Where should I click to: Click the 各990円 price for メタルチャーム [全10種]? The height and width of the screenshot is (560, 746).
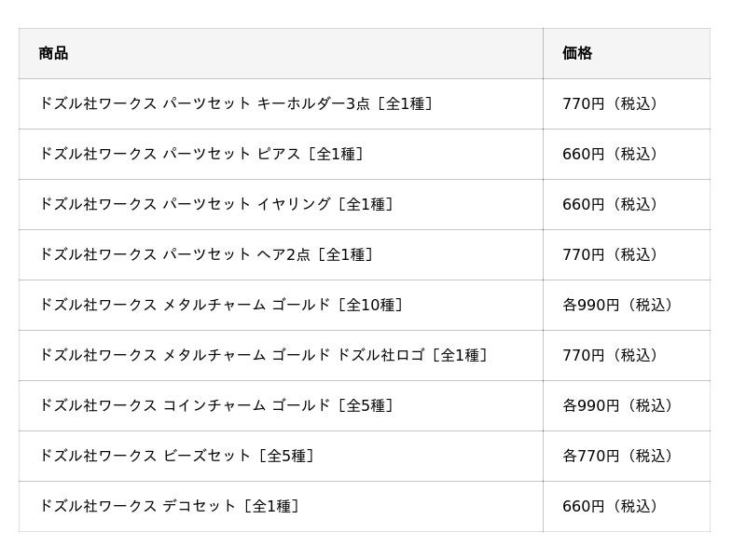621,305
